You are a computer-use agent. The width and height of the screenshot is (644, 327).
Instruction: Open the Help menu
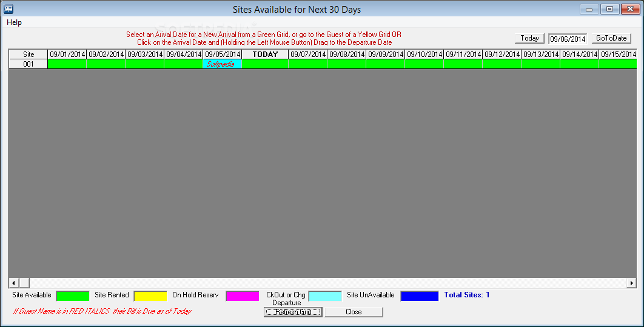pyautogui.click(x=14, y=22)
